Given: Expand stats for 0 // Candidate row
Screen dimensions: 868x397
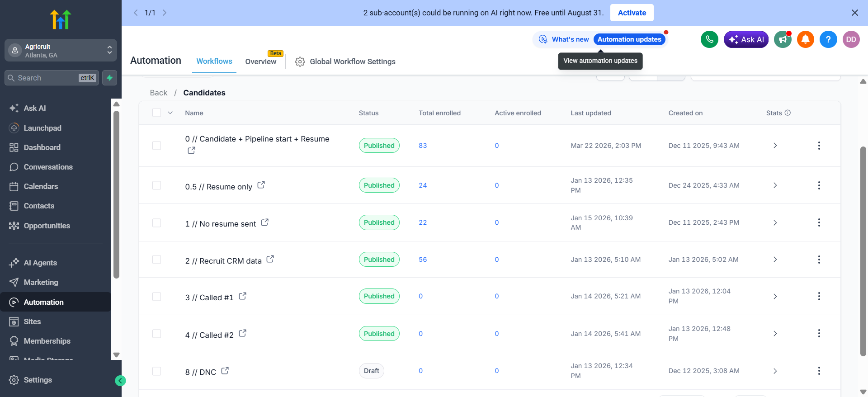Looking at the screenshot, I should (x=775, y=146).
